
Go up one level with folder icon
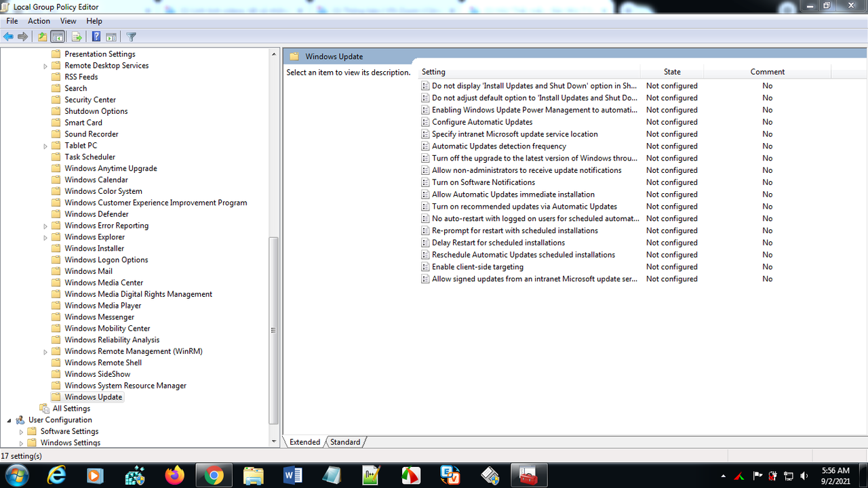tap(43, 37)
